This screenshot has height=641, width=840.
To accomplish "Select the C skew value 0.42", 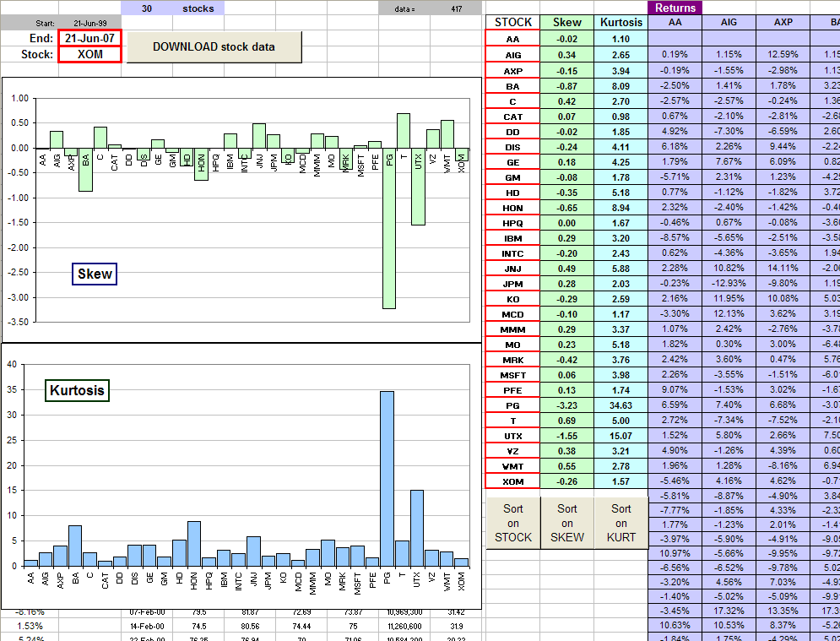I will 566,101.
